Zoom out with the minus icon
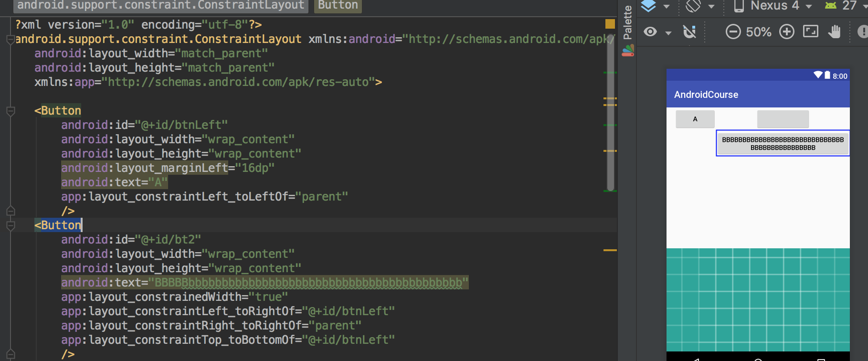 (733, 32)
